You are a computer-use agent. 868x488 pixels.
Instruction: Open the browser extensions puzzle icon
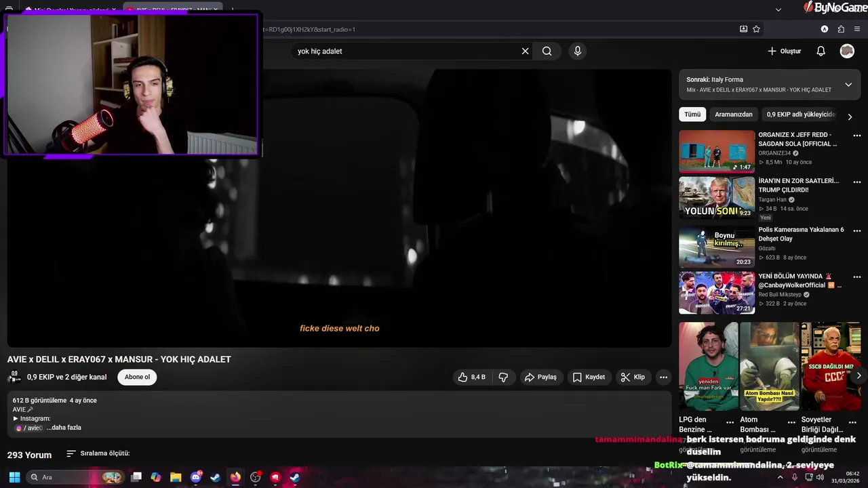(x=841, y=29)
